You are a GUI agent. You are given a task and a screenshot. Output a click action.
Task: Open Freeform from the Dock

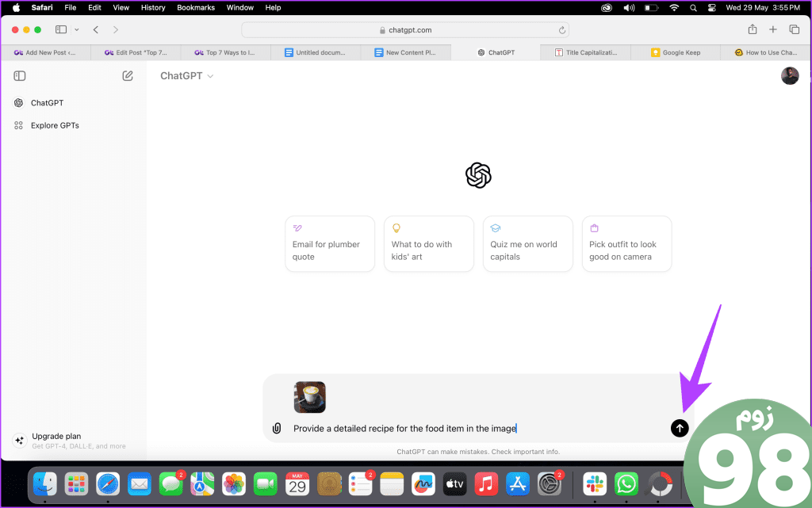[x=423, y=485]
